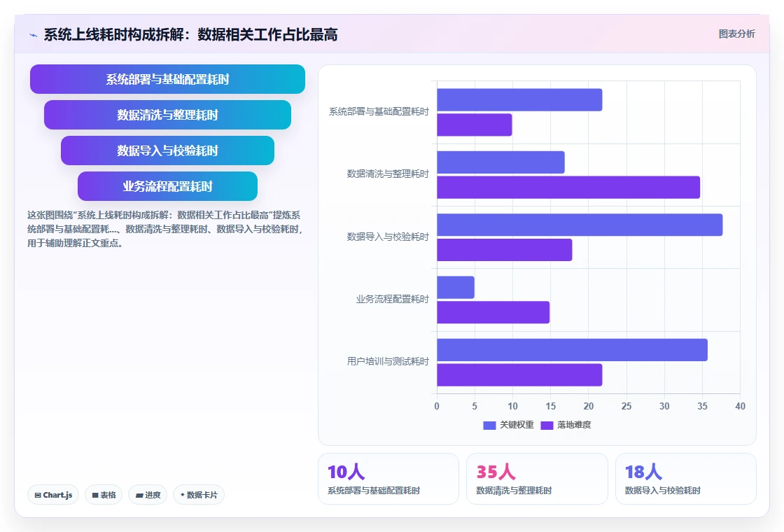Click the 进度 tag chip
The image size is (784, 532).
click(148, 495)
